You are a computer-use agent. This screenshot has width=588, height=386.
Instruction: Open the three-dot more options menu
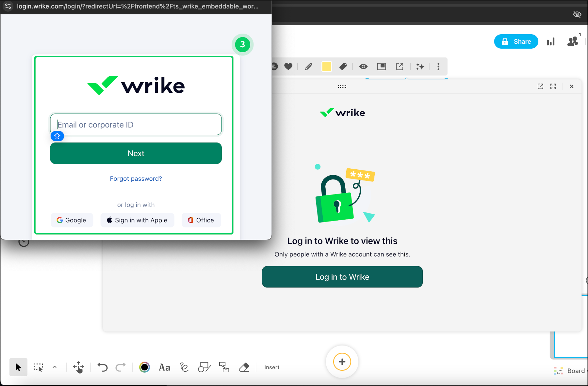click(x=438, y=67)
